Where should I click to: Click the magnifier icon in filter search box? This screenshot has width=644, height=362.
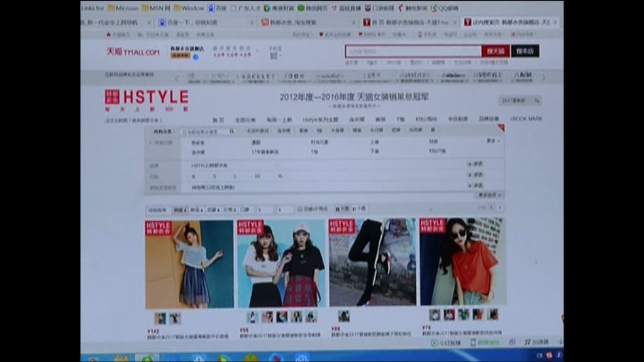[x=231, y=132]
